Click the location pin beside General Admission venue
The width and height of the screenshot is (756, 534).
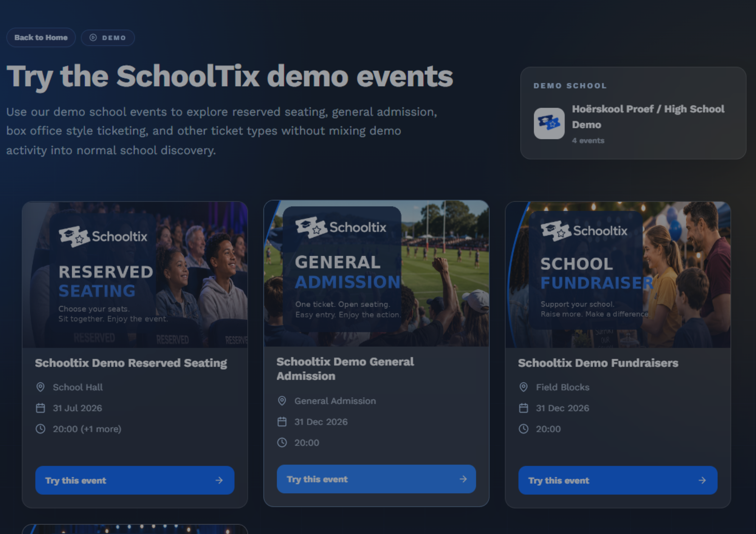coord(282,401)
